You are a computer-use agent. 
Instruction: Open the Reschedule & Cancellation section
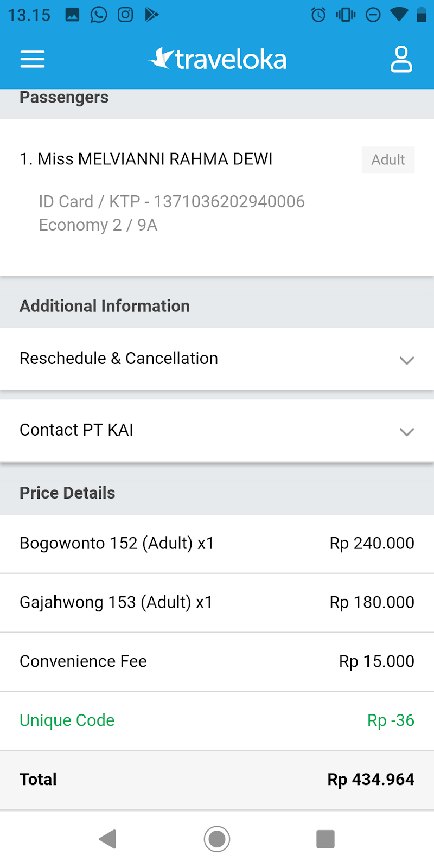pyautogui.click(x=119, y=359)
